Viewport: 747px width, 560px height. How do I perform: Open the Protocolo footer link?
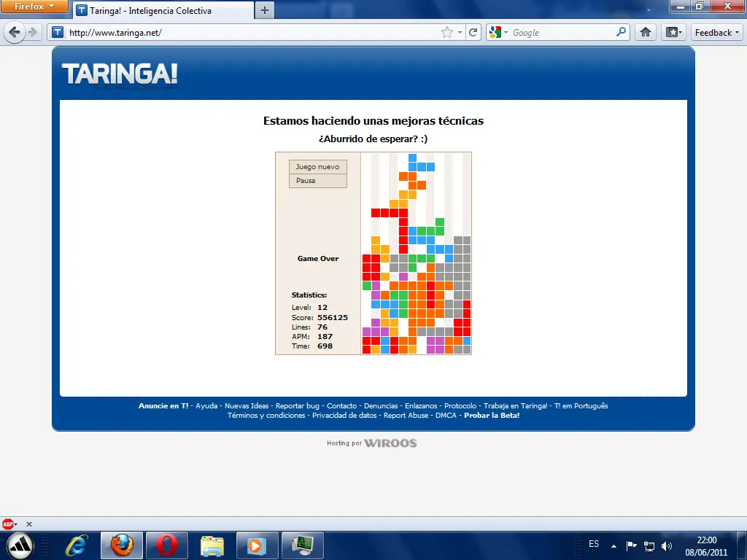point(460,405)
